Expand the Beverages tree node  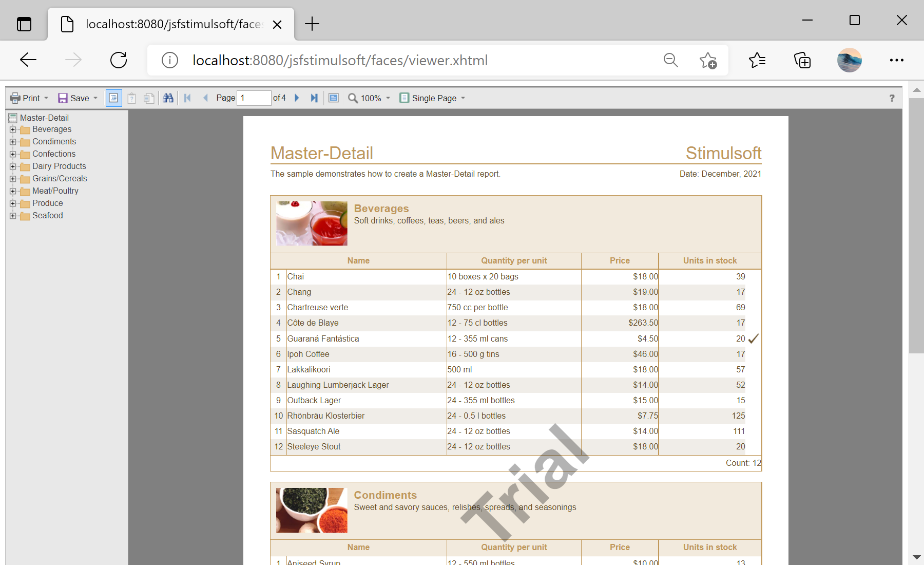point(13,129)
